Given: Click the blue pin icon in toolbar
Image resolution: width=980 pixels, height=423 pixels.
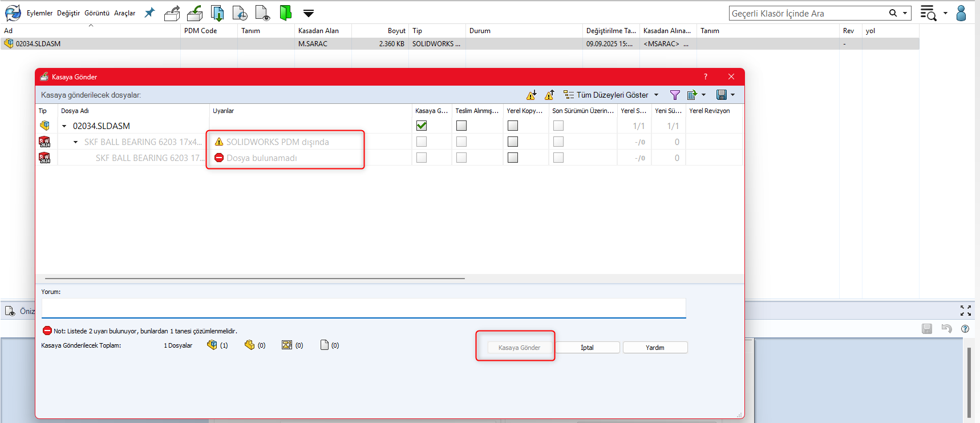Looking at the screenshot, I should coord(149,13).
